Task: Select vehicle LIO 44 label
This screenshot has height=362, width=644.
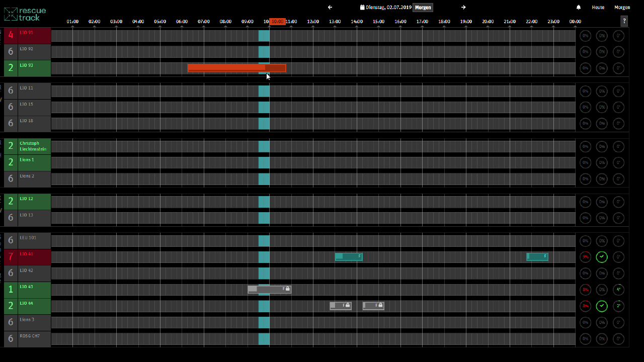Action: coord(34,306)
